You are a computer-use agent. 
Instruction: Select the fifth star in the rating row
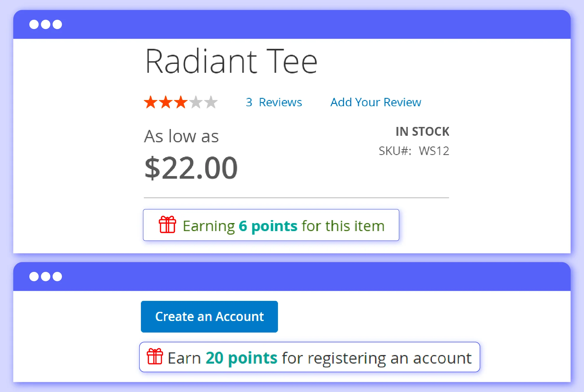(211, 102)
